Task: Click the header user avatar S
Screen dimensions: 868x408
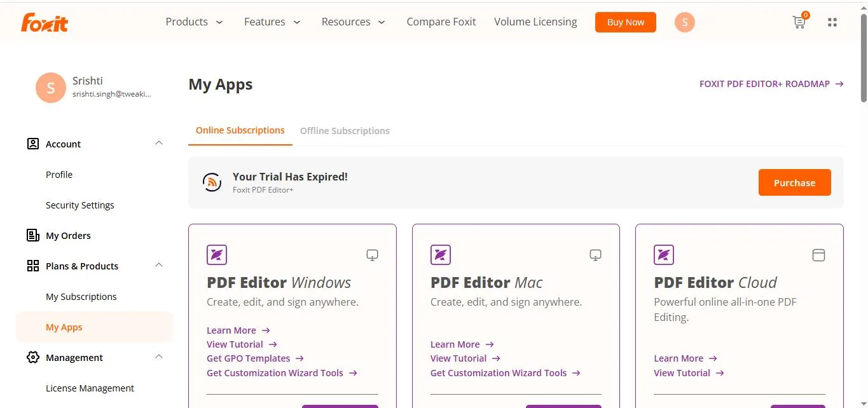Action: 685,22
